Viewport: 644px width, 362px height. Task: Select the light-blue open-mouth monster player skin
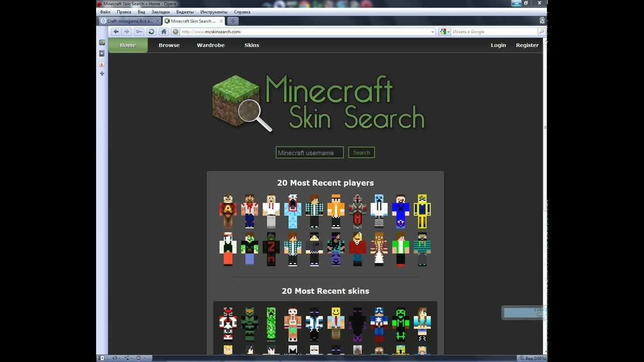tap(293, 211)
